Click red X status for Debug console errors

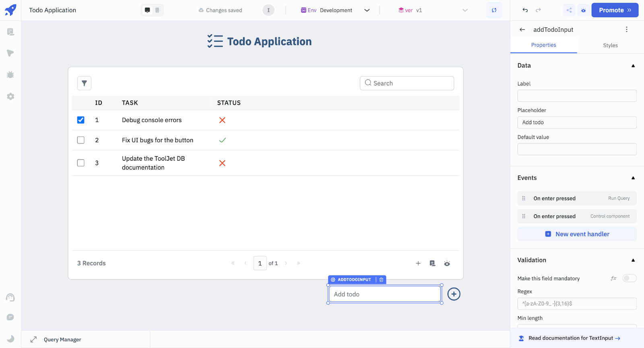coord(222,120)
